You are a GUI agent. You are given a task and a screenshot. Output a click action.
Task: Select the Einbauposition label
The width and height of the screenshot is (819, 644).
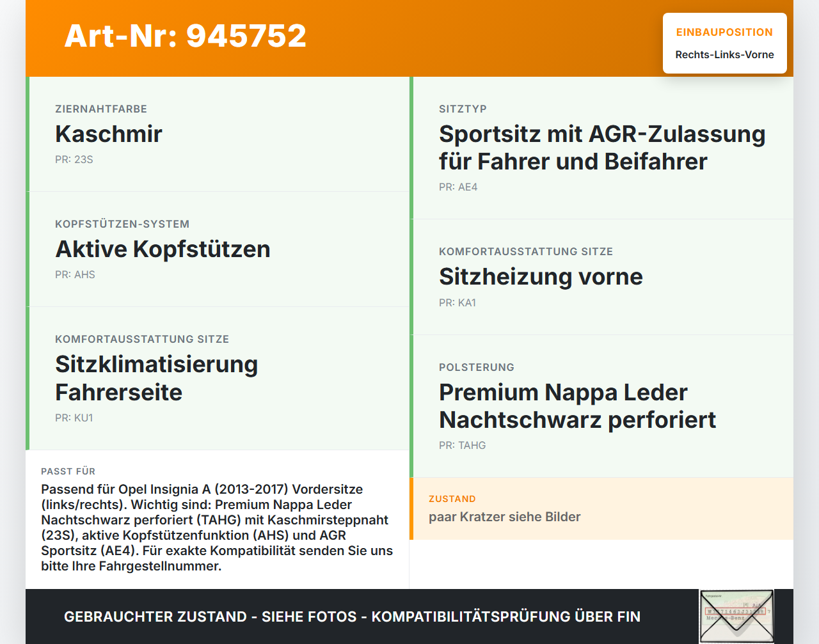pyautogui.click(x=724, y=32)
